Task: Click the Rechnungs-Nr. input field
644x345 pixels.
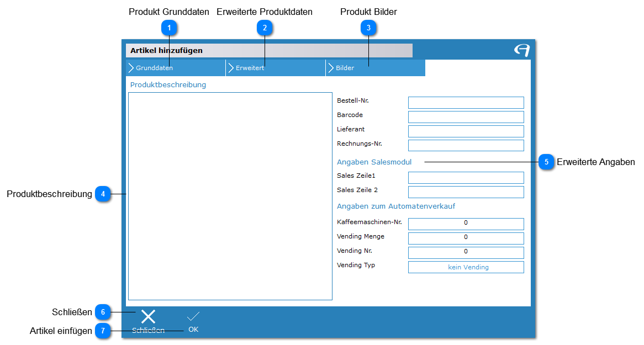Action: (466, 145)
